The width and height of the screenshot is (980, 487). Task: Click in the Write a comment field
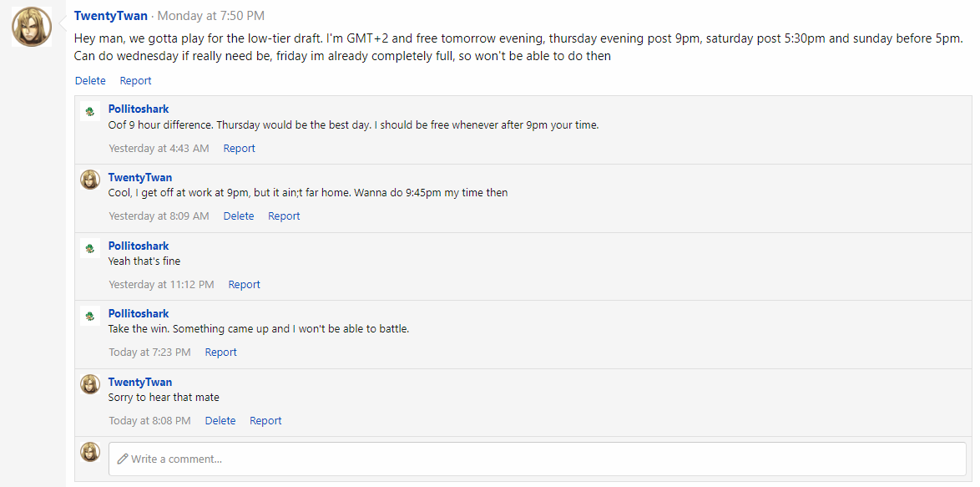tap(543, 459)
